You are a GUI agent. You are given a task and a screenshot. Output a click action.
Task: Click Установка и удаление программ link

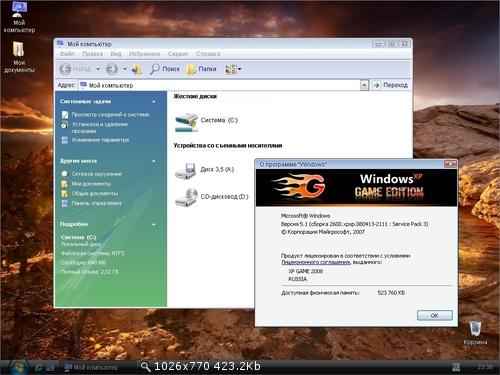[x=100, y=128]
